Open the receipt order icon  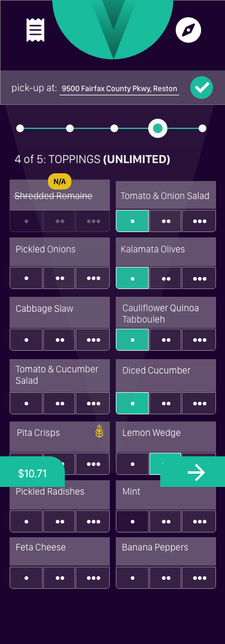pos(35,30)
